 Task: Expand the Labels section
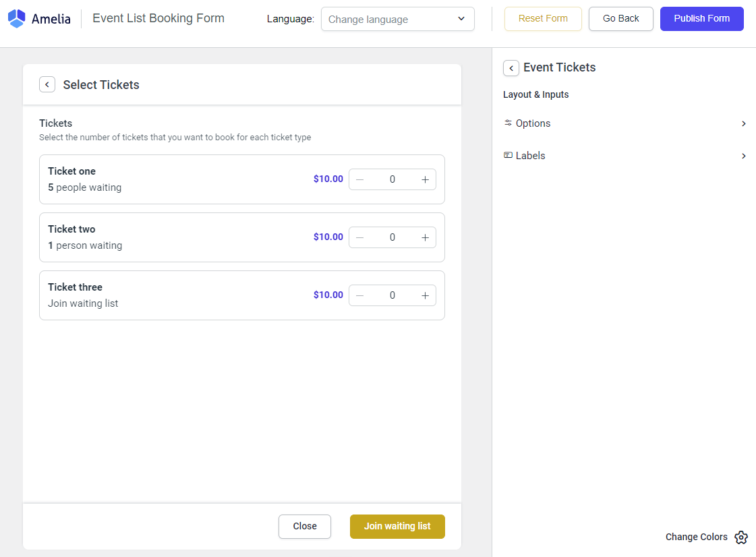624,156
